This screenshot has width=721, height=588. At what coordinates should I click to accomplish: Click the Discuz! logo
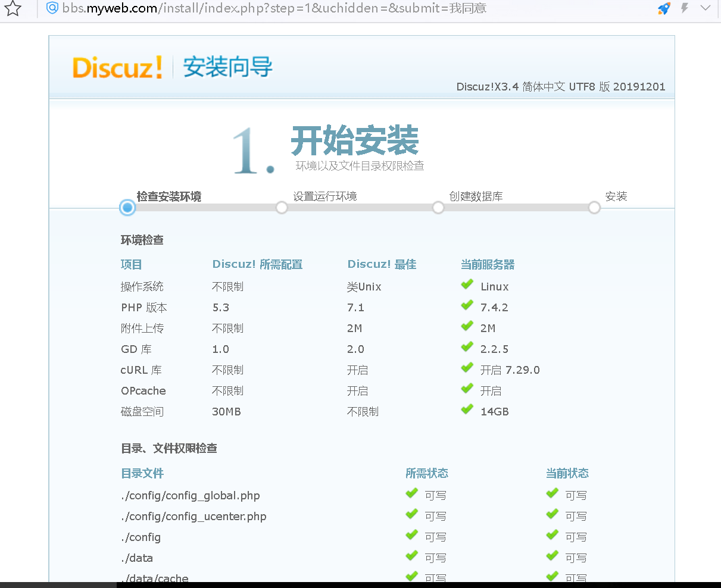(117, 67)
